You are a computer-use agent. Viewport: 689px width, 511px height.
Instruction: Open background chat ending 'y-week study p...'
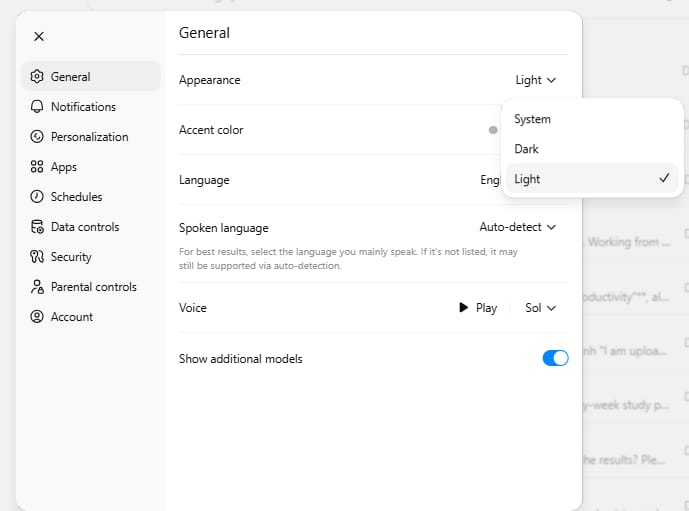[626, 405]
